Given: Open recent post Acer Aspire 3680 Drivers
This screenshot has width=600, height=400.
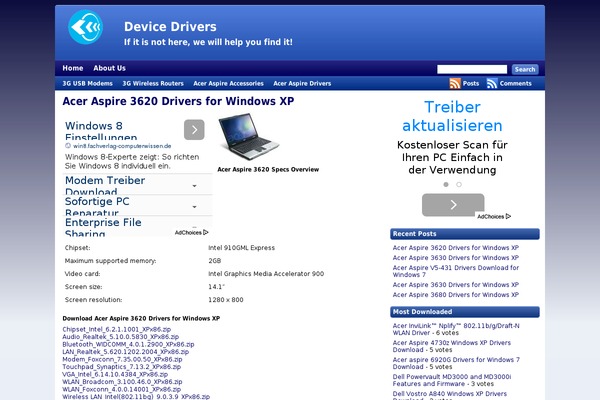Looking at the screenshot, I should (x=456, y=295).
